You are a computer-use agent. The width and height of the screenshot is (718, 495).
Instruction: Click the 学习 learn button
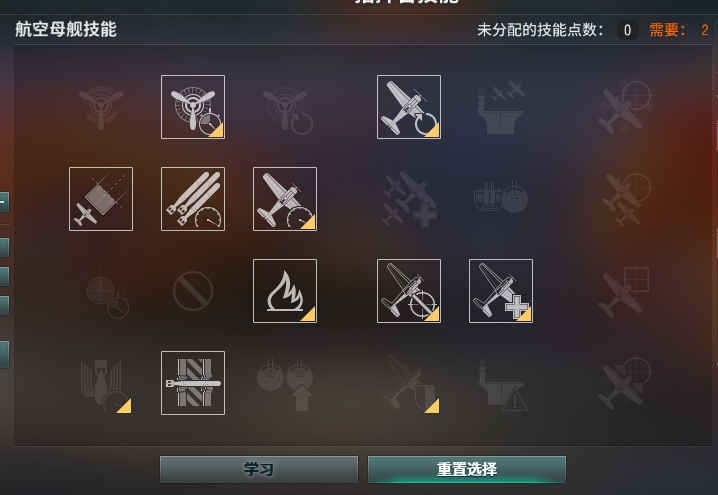click(x=259, y=469)
